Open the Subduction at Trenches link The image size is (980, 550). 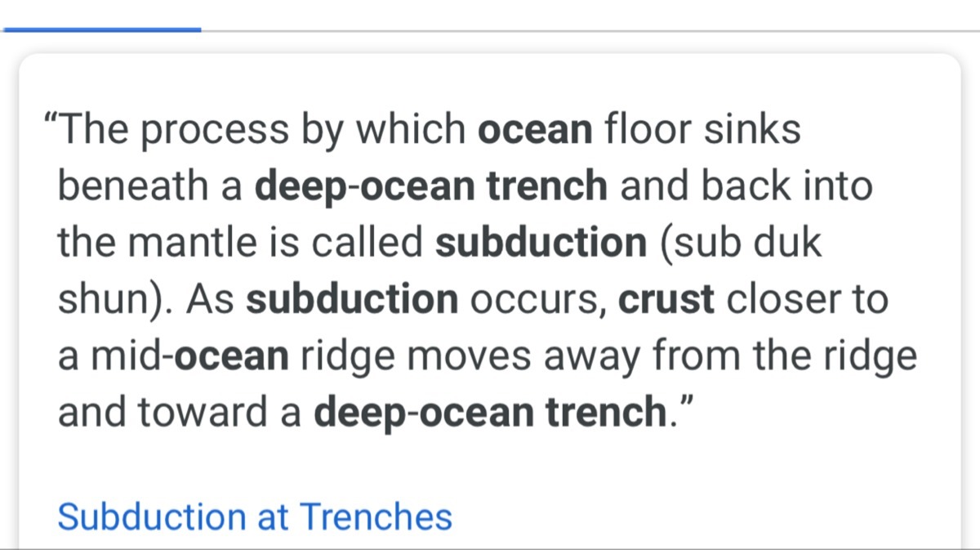[x=254, y=516]
